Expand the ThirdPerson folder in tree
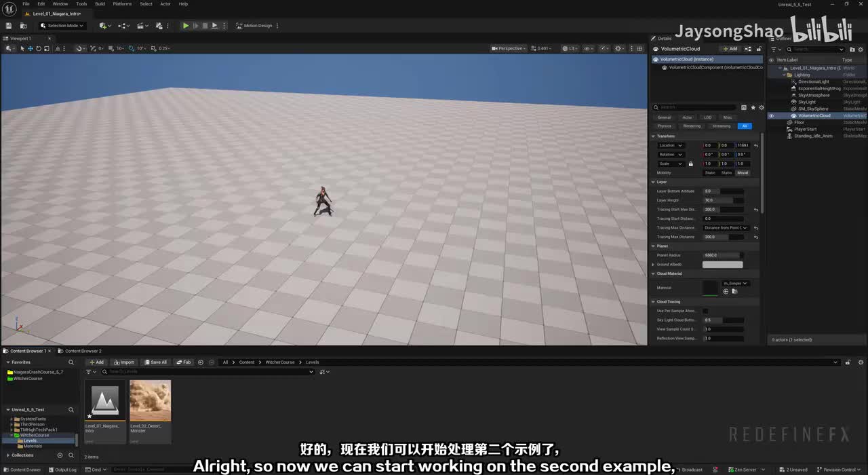The image size is (868, 475). tap(12, 424)
